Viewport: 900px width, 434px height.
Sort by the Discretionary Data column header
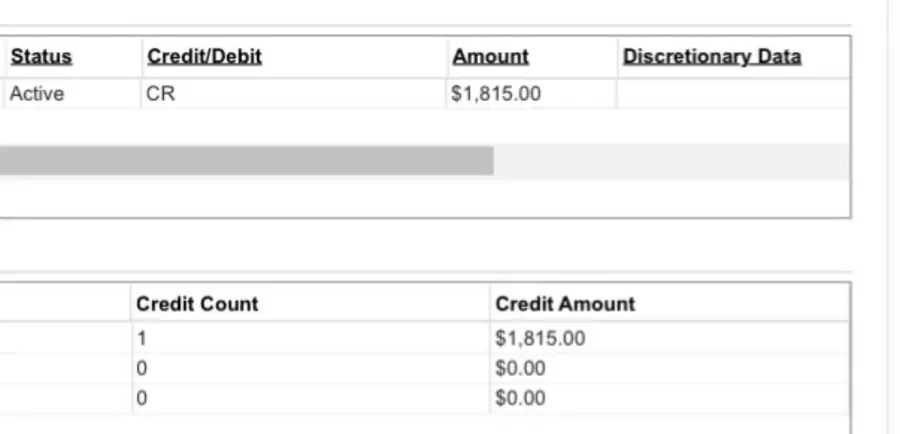pos(711,57)
